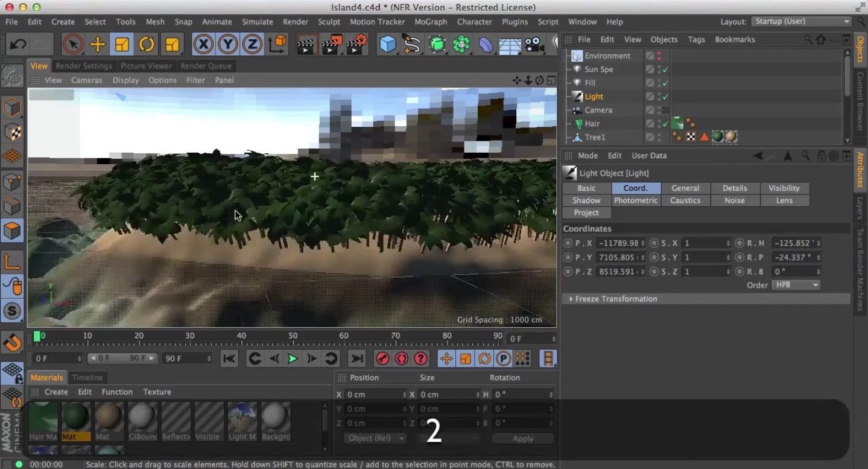The width and height of the screenshot is (868, 469).
Task: Open the Sculpt menu
Action: (x=329, y=22)
